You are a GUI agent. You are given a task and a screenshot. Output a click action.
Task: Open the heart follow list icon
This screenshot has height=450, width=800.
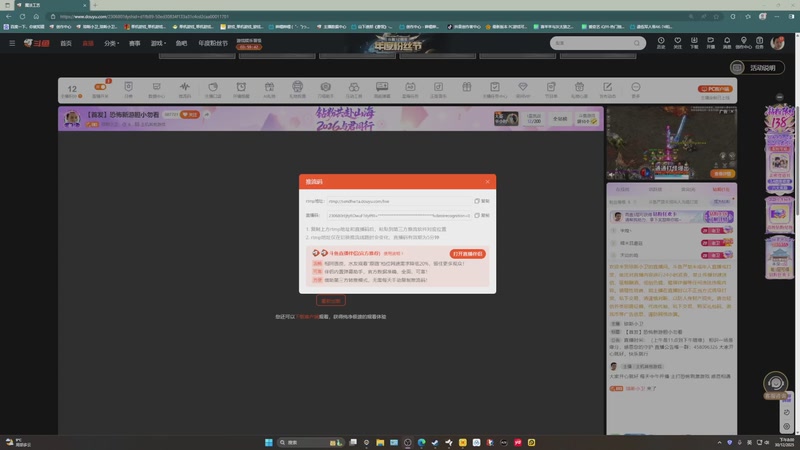point(678,43)
